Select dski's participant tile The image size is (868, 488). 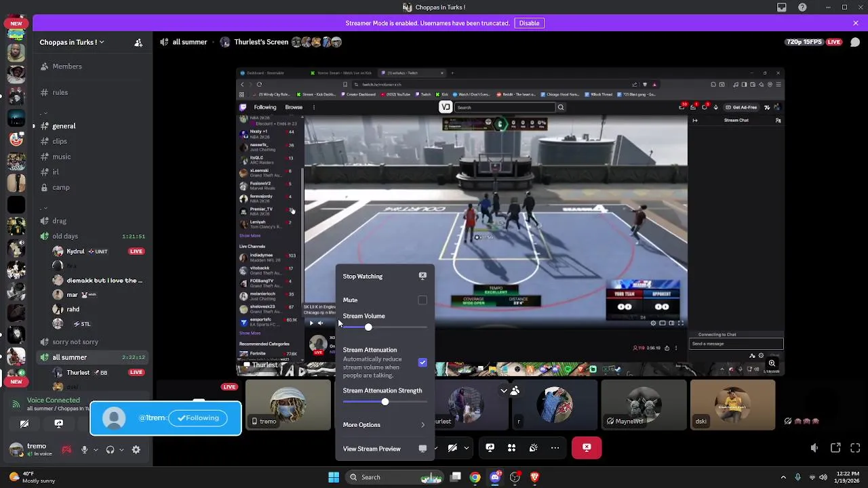click(732, 405)
